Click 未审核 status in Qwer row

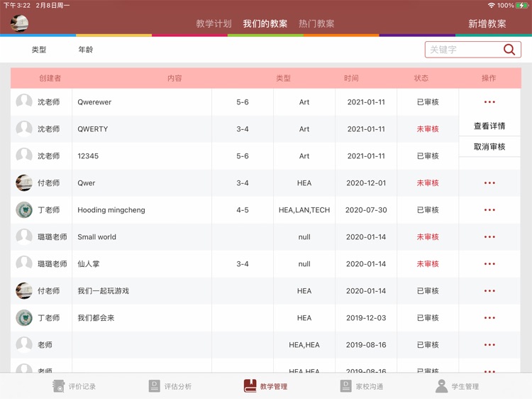tap(428, 183)
